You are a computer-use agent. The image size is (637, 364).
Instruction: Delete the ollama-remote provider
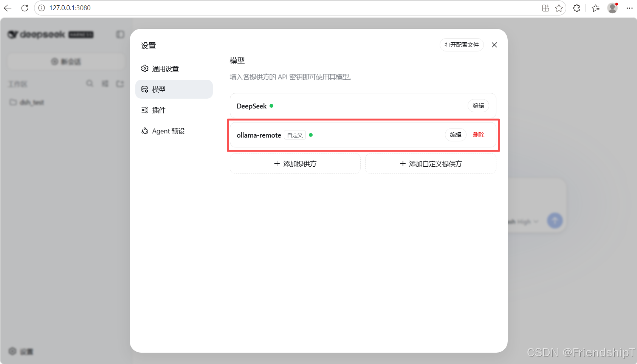point(479,135)
